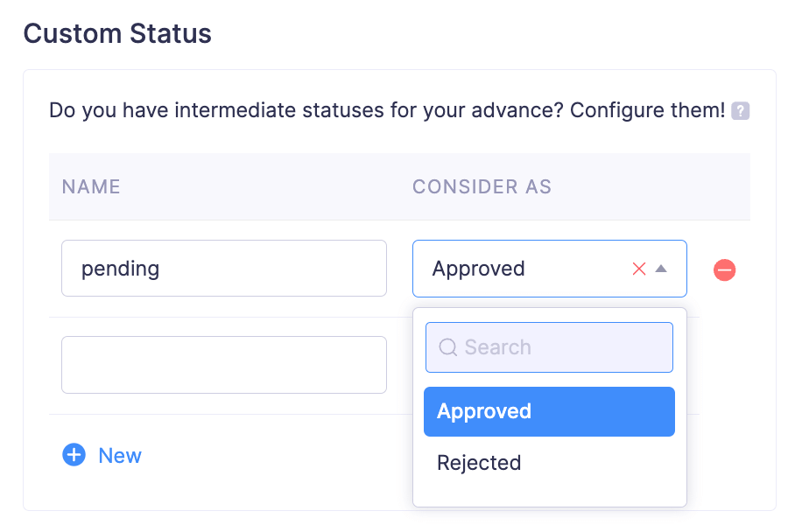802x532 pixels.
Task: Select the Rejected option
Action: click(549, 462)
